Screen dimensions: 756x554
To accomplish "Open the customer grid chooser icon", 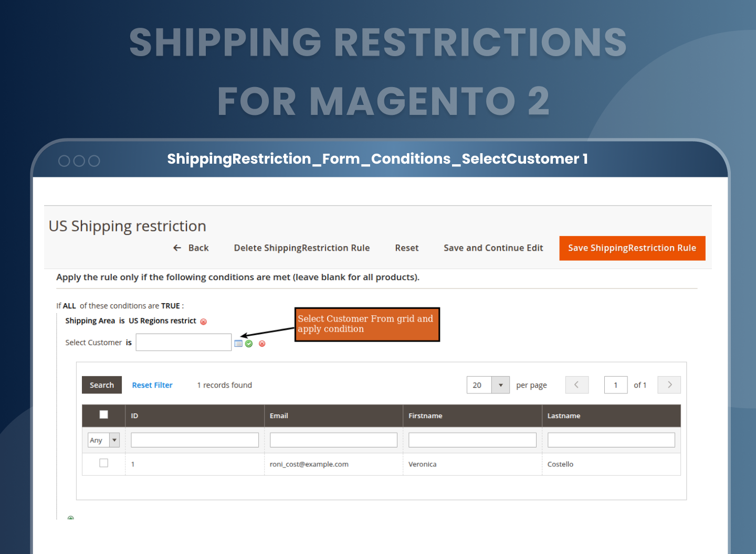I will click(x=239, y=343).
